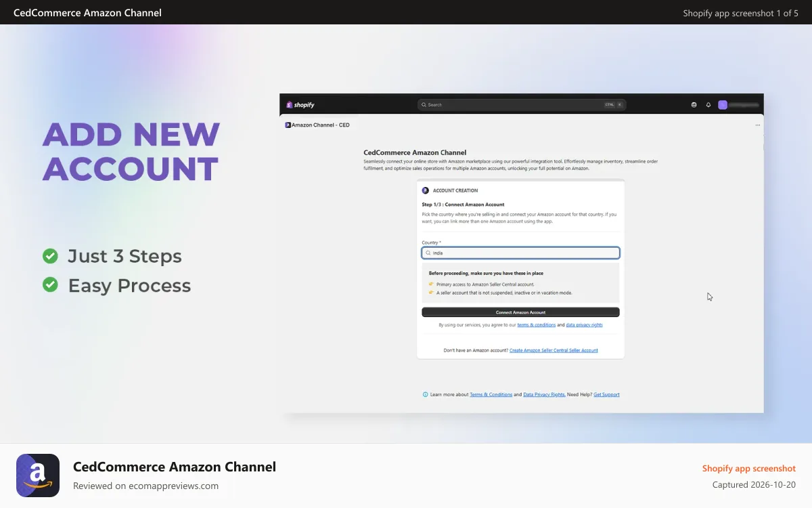This screenshot has width=812, height=508.
Task: Click the Amazon Channel - CED title text
Action: pyautogui.click(x=321, y=125)
